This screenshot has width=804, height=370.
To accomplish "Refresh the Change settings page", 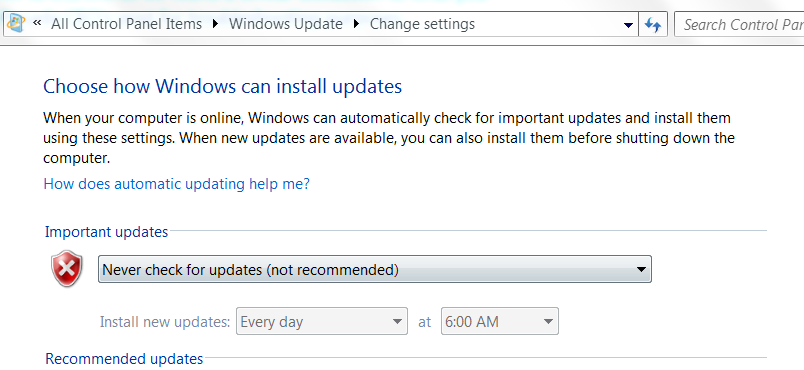I will click(653, 25).
